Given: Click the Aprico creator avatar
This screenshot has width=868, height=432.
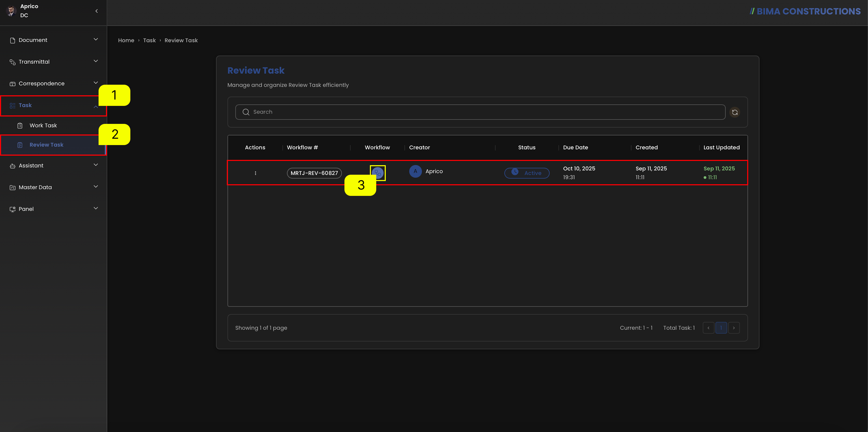Looking at the screenshot, I should tap(415, 171).
